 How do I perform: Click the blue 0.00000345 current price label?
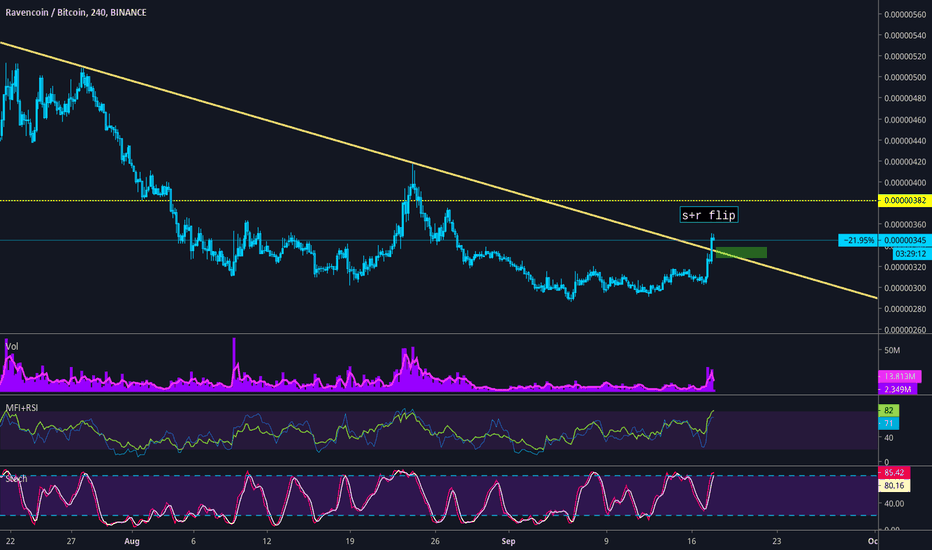(905, 240)
